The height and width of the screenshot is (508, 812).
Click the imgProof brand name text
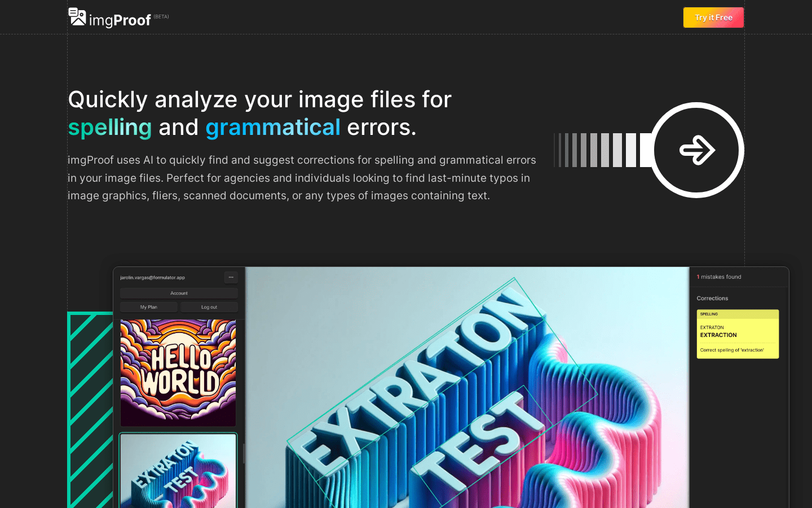pos(120,21)
